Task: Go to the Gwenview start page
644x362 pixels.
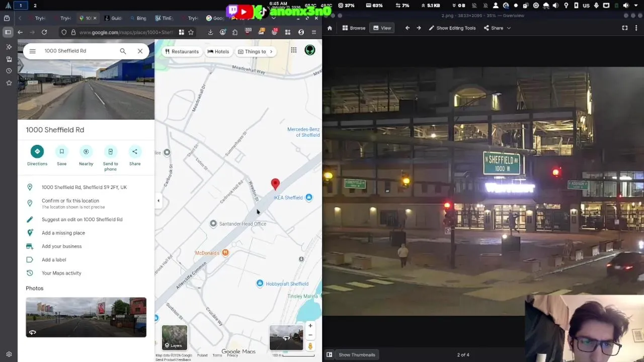Action: [330, 28]
